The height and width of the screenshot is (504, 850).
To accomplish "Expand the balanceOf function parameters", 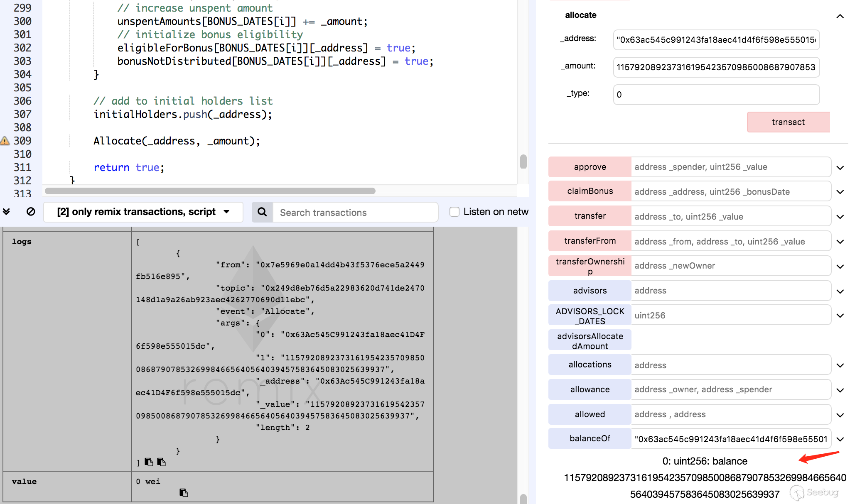I will pyautogui.click(x=840, y=439).
